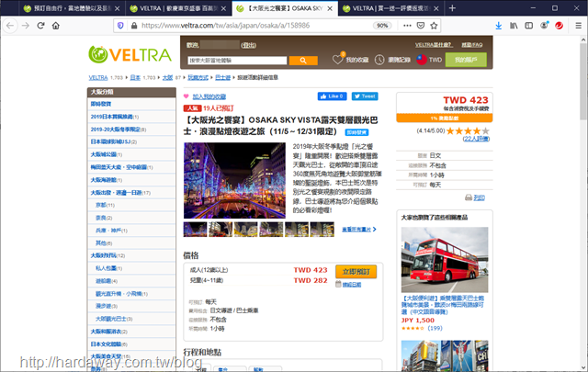Click the calendar icon below the booking button

pos(338,284)
